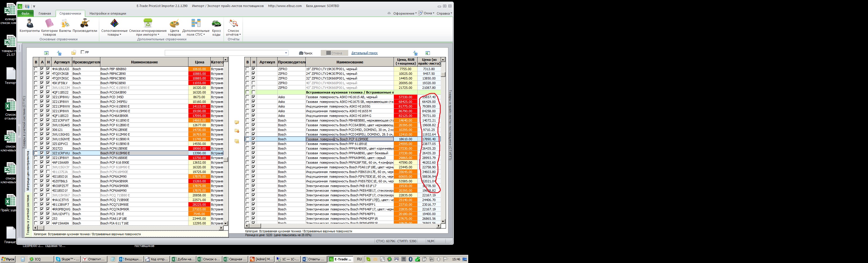Open the Цвета товаров palette
868x263 pixels.
click(174, 27)
